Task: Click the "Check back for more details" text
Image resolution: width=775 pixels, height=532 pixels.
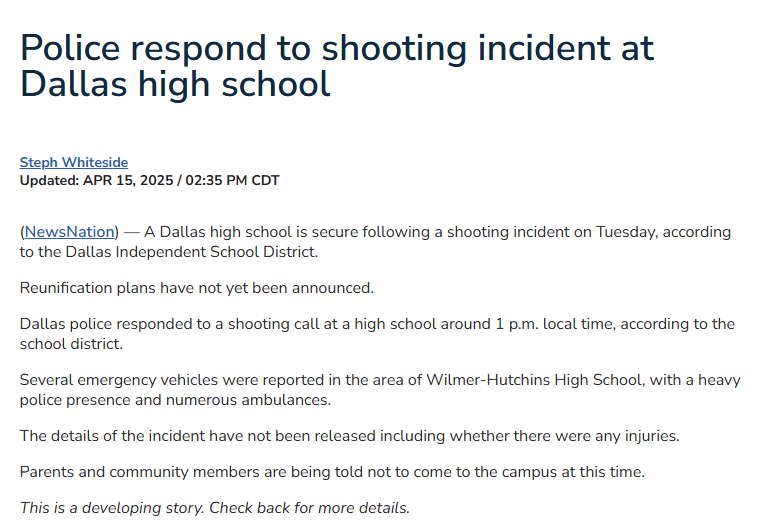Action: [x=310, y=508]
